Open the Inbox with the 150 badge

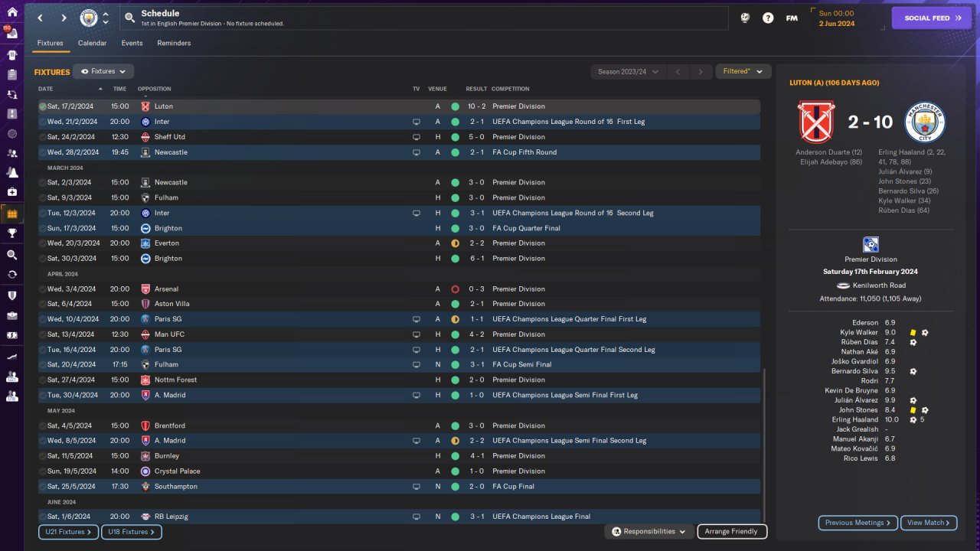tap(11, 34)
